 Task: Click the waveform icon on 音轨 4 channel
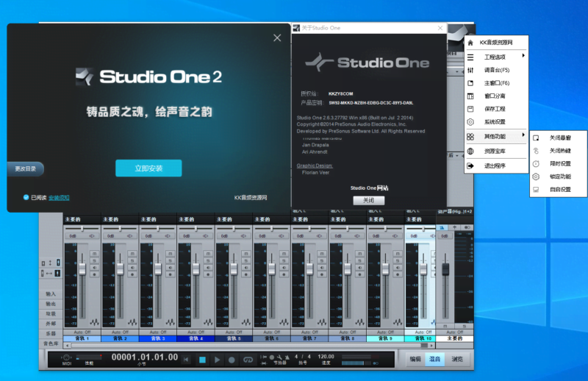(x=208, y=321)
